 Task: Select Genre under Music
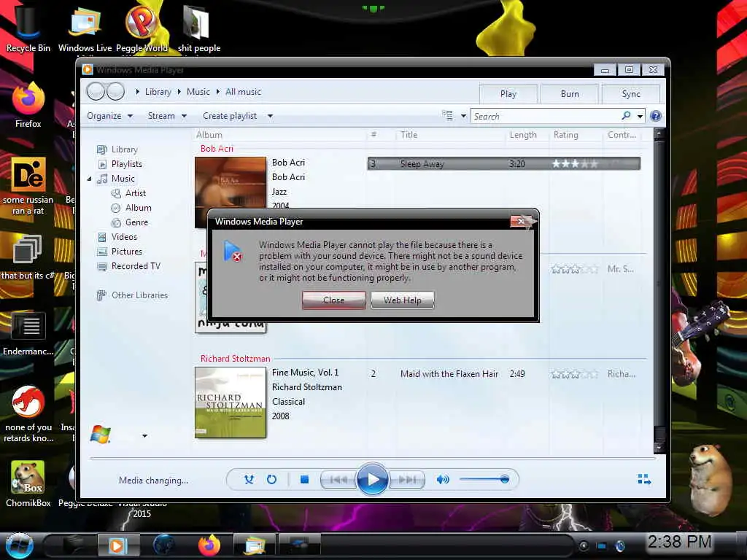click(x=136, y=222)
